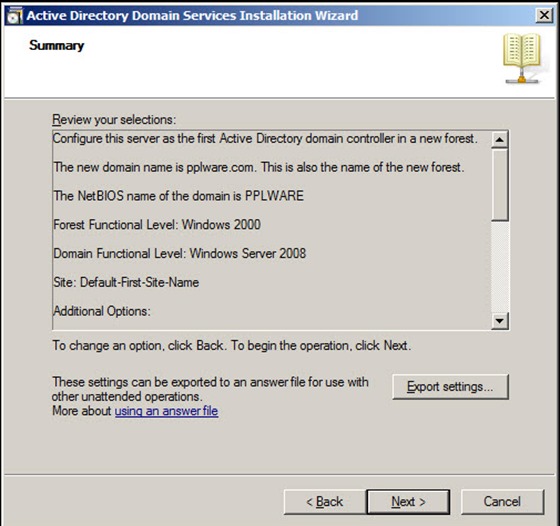Go back with the Back button
Screen dimensions: 560x526
[325, 502]
